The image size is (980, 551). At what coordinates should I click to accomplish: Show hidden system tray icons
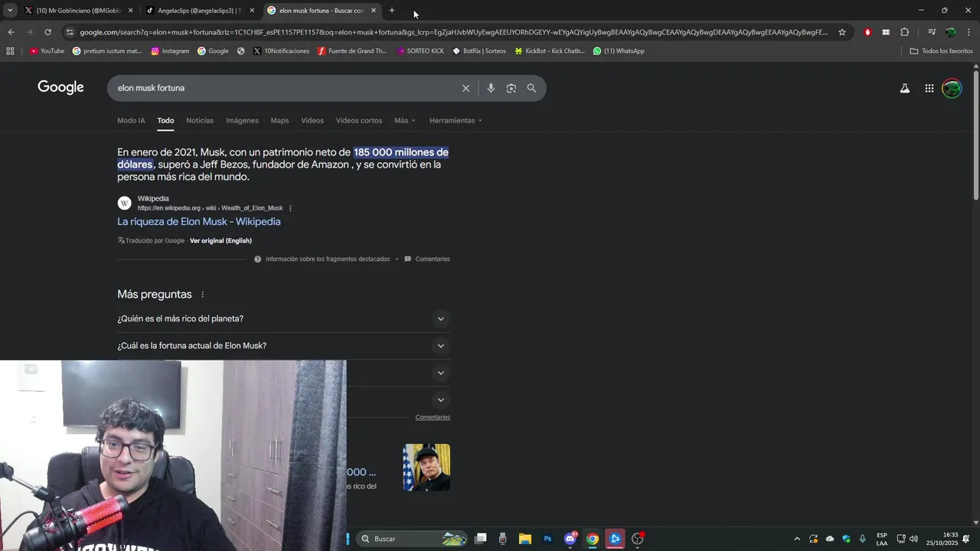[797, 539]
